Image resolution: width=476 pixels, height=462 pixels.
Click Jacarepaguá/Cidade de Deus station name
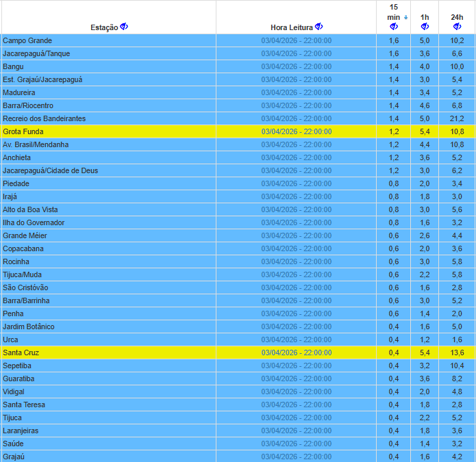(51, 171)
